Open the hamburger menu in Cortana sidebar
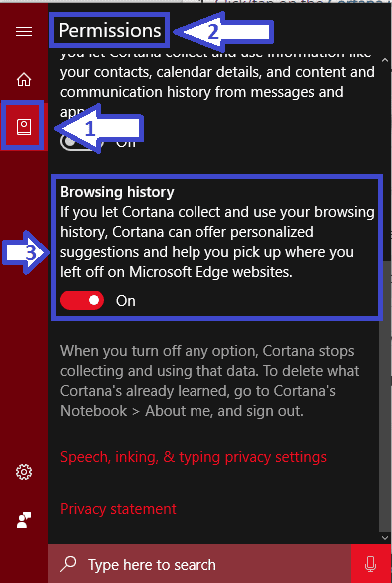 (24, 31)
